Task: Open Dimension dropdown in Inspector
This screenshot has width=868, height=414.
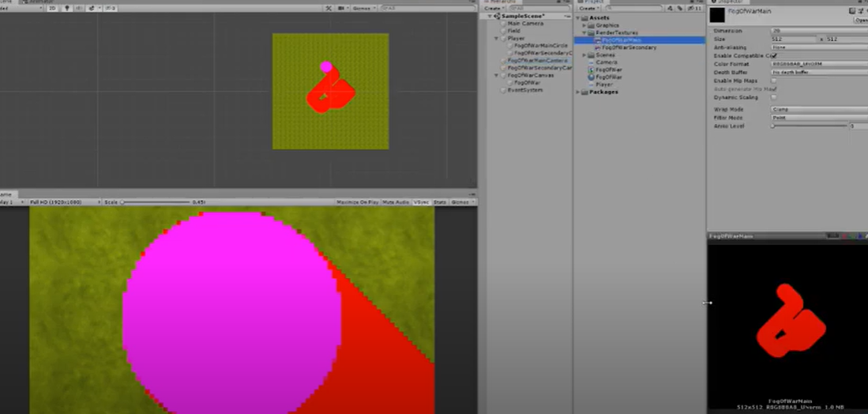Action: [819, 31]
